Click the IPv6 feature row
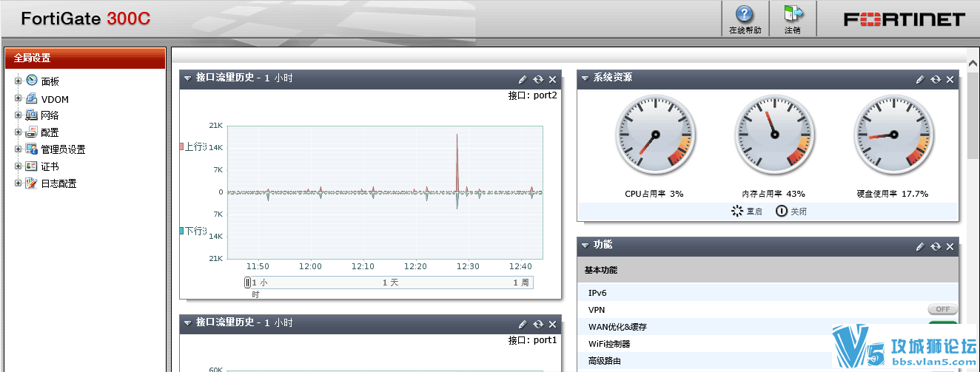Screen dimensions: 980x372 [x=768, y=293]
